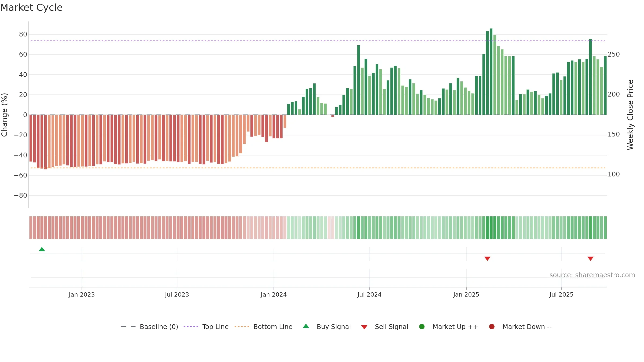Toggle the Buy Signal legend entry
This screenshot has width=644, height=362.
pyautogui.click(x=327, y=327)
